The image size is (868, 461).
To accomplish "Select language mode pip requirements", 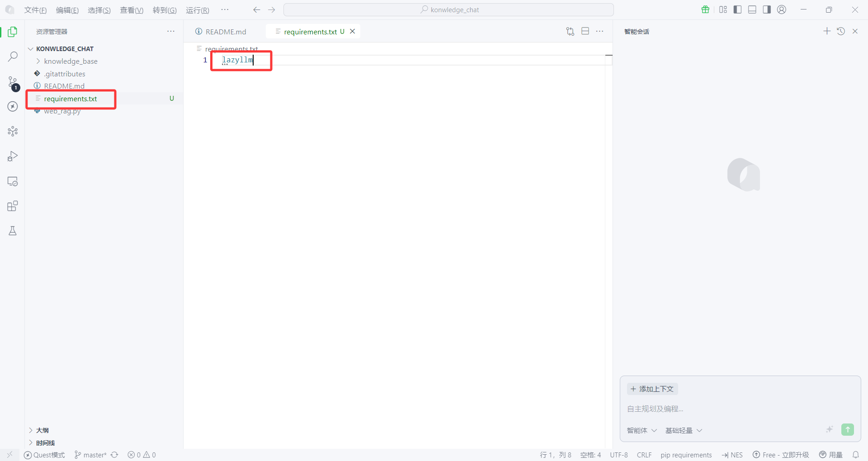I will point(686,455).
